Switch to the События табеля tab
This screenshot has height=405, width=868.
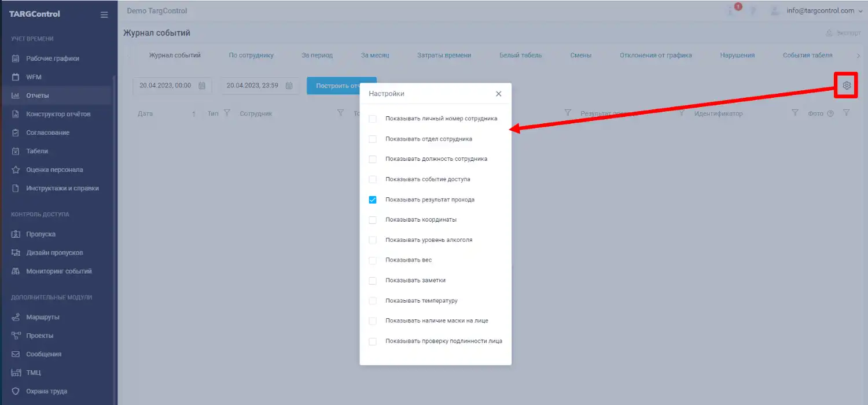pyautogui.click(x=808, y=56)
